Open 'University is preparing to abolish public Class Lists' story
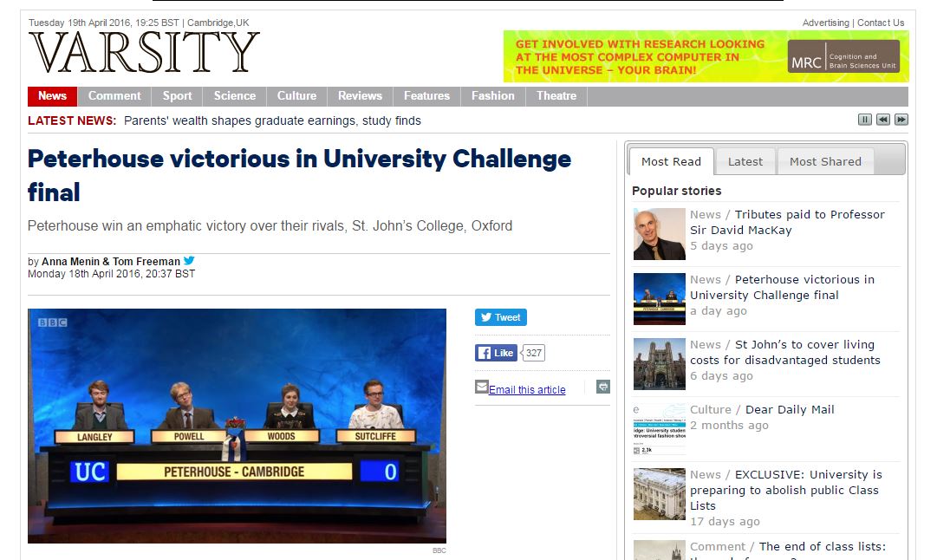 tap(786, 490)
